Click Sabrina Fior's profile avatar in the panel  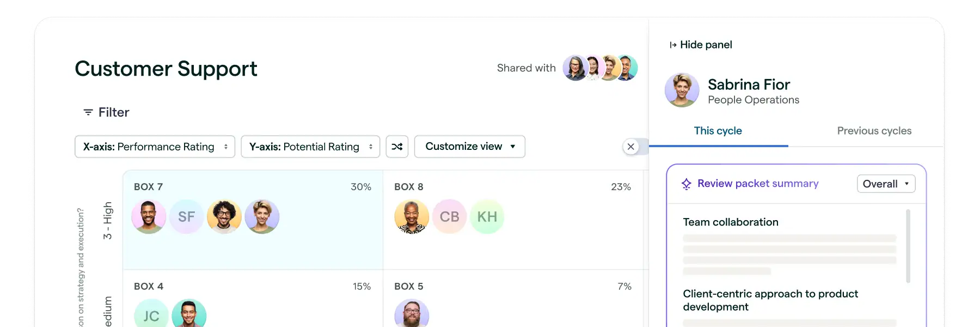coord(682,89)
